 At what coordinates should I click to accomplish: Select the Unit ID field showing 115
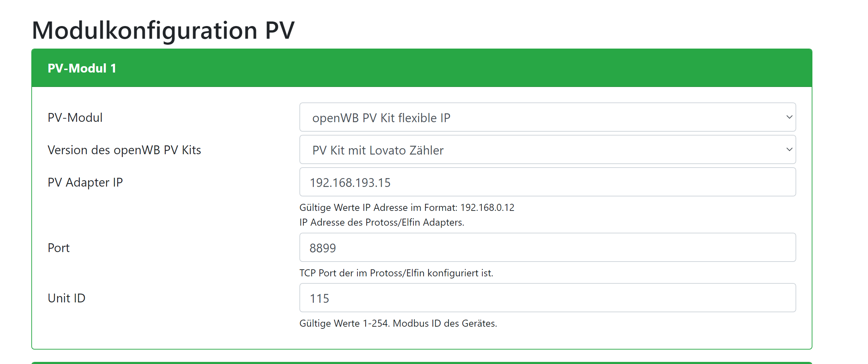coord(547,298)
